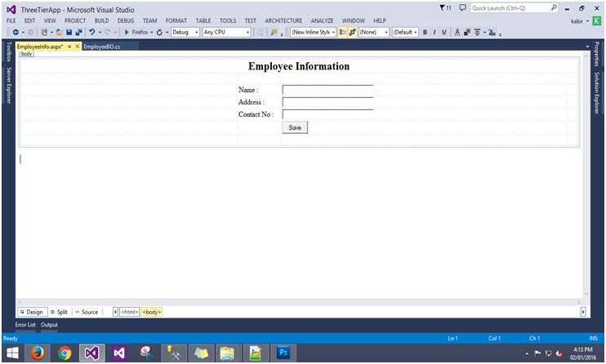Click the background color icon
This screenshot has height=364, width=606.
pos(467,33)
